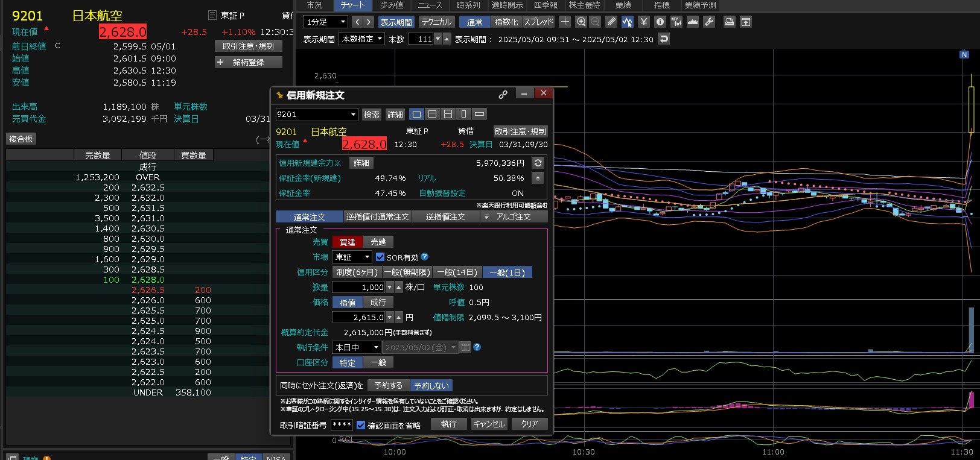This screenshot has width=980, height=460.
Task: Toggle the SOR有効 checkbox
Action: (380, 257)
